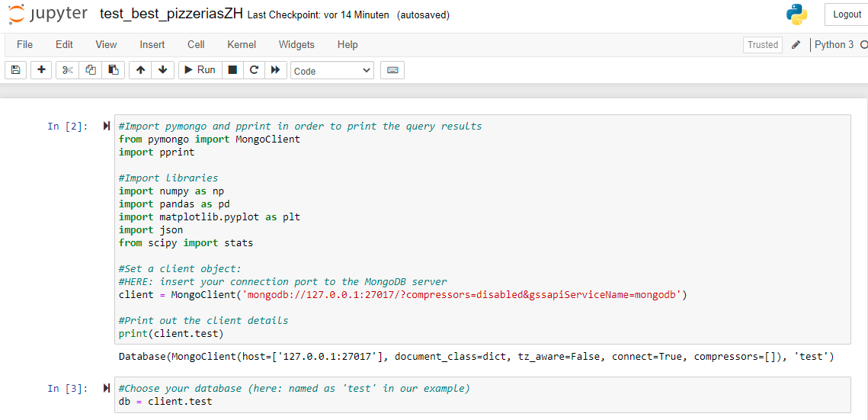Run cell In [2] side arrow
868x420 pixels.
tap(106, 127)
